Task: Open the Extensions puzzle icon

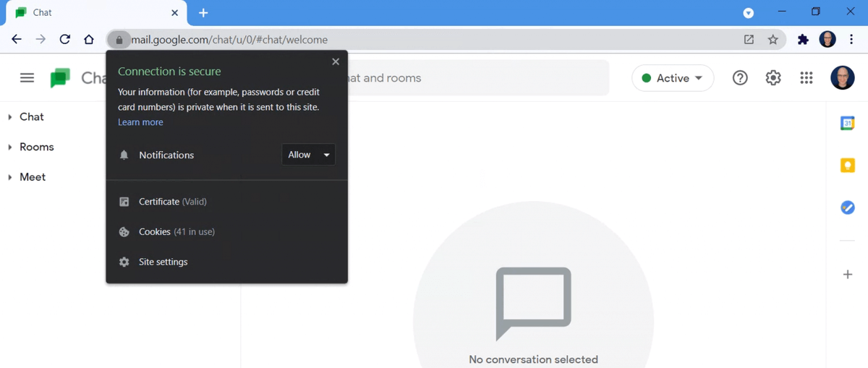Action: pyautogui.click(x=803, y=40)
